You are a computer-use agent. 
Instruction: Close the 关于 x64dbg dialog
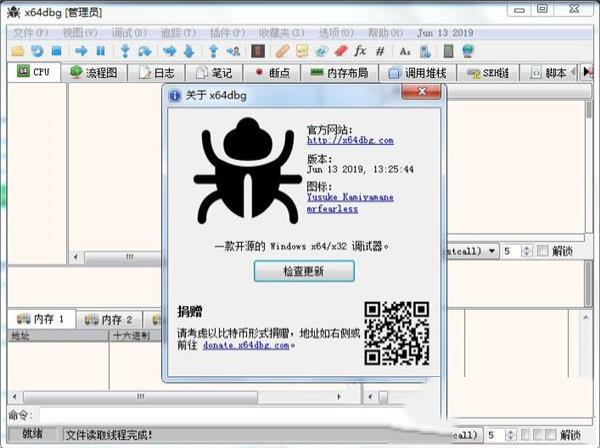(421, 92)
